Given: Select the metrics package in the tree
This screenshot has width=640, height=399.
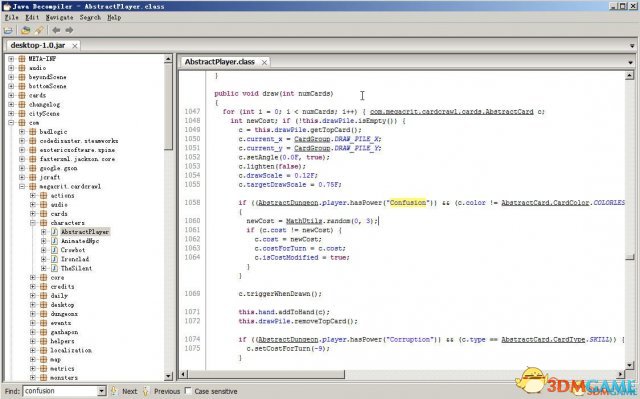Looking at the screenshot, I should tap(62, 368).
